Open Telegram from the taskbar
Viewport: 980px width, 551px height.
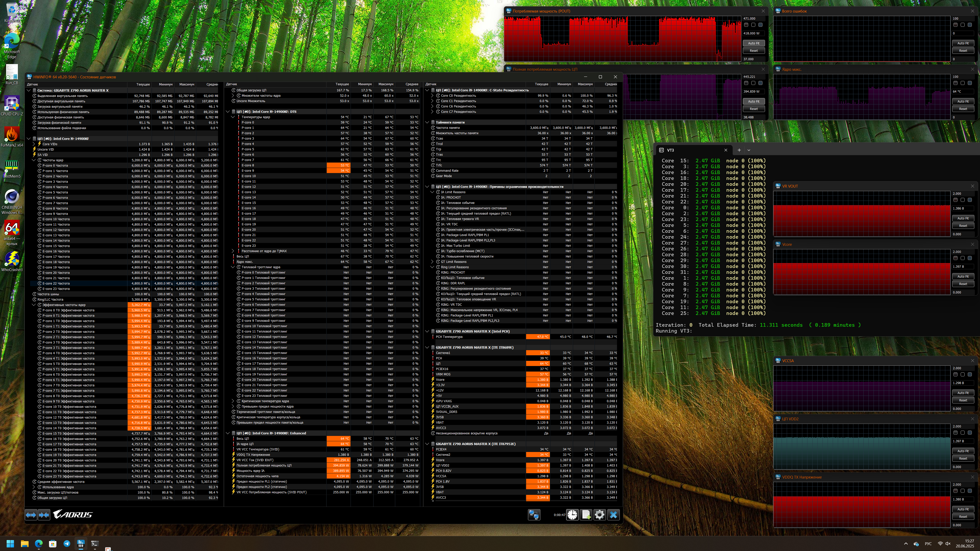tap(67, 544)
